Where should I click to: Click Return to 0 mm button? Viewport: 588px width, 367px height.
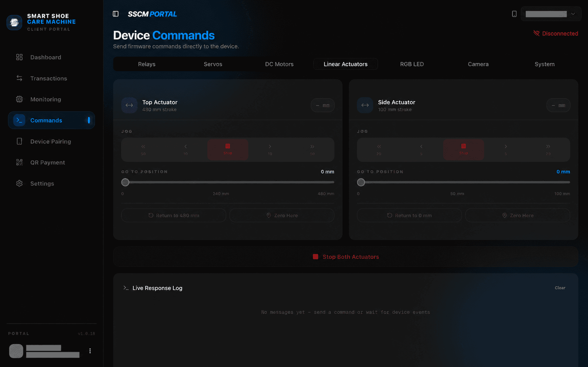tap(409, 216)
